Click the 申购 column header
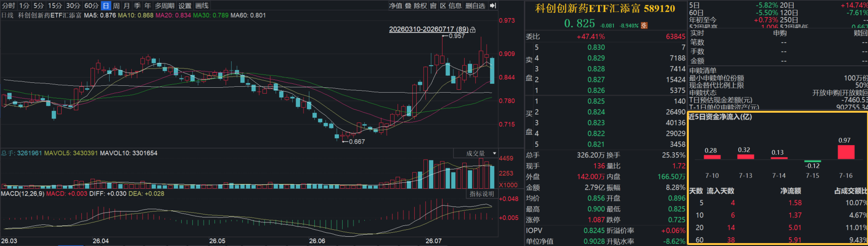The image size is (868, 246). click(x=780, y=33)
